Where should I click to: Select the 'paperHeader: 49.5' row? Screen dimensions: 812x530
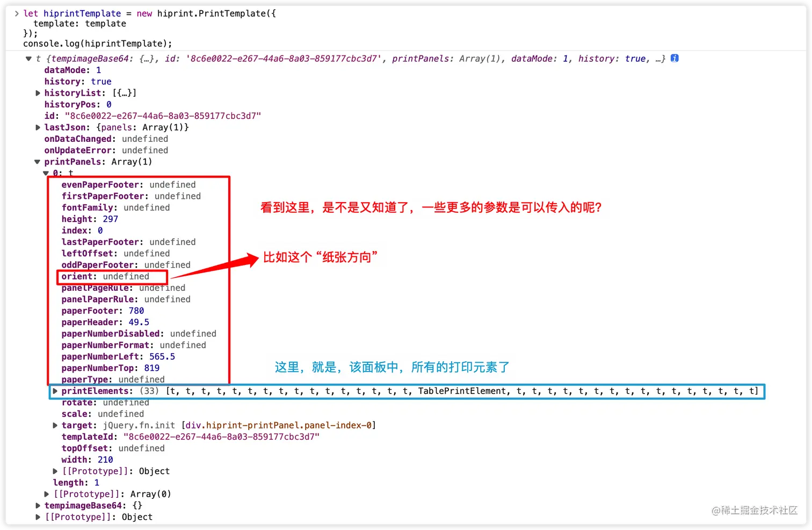(105, 323)
